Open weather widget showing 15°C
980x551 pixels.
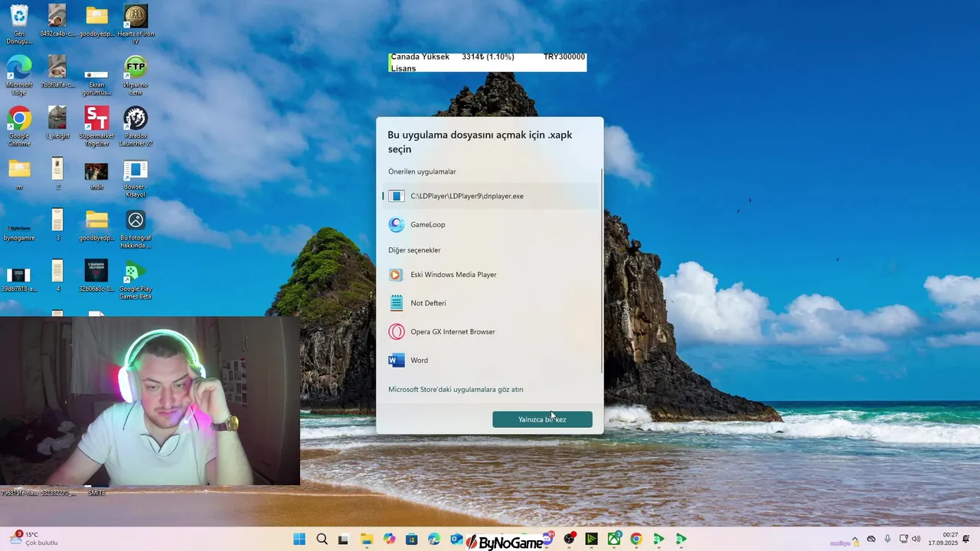(34, 539)
